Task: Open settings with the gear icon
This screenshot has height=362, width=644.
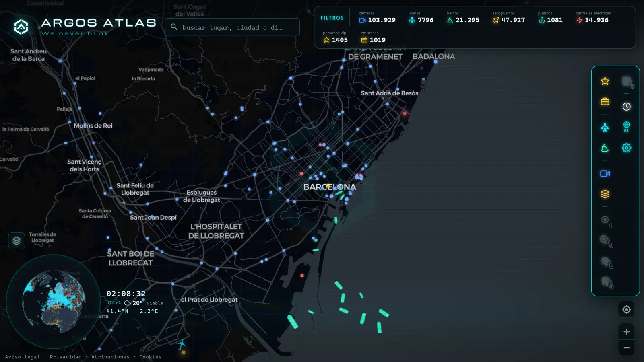Action: coord(626,148)
